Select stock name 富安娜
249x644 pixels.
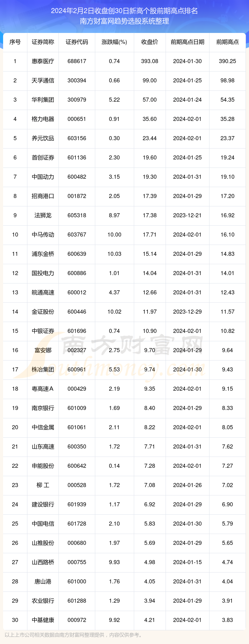pos(43,350)
